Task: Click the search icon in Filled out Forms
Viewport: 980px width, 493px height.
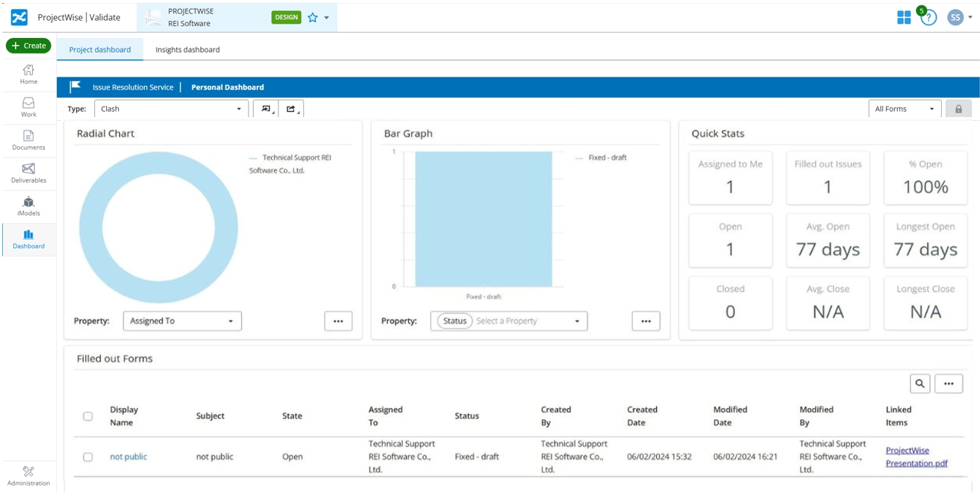Action: (x=920, y=383)
